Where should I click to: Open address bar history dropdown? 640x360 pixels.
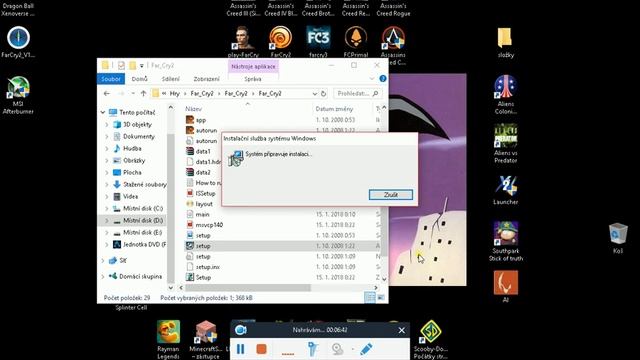314,93
